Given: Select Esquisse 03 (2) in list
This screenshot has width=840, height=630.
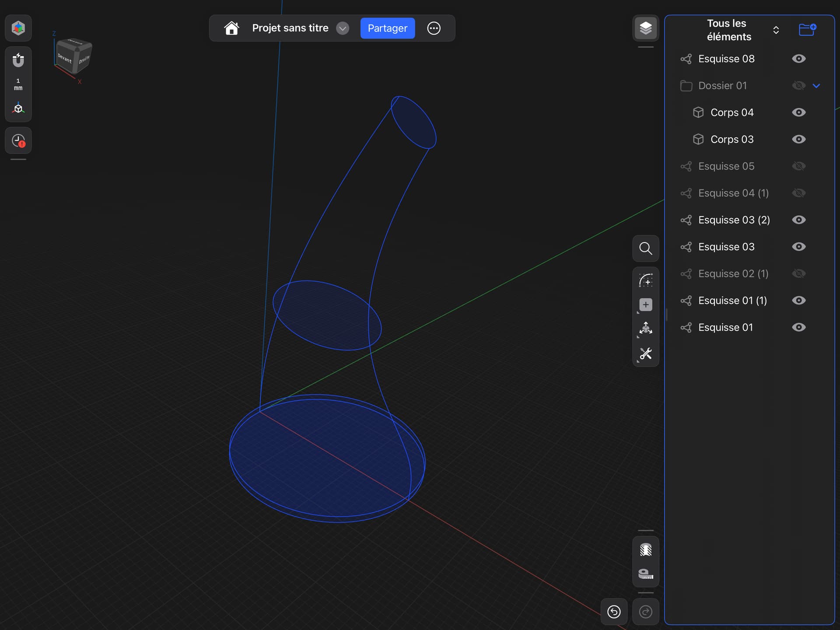Looking at the screenshot, I should (x=734, y=220).
